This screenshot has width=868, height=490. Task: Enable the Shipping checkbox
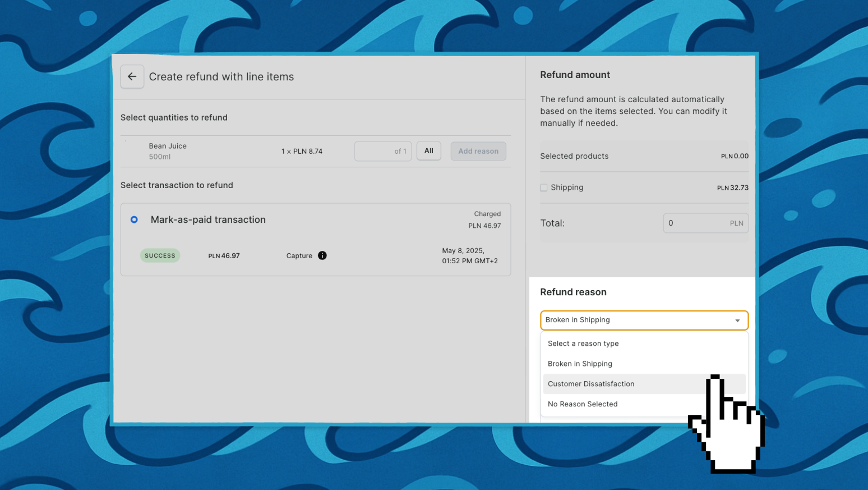point(544,188)
